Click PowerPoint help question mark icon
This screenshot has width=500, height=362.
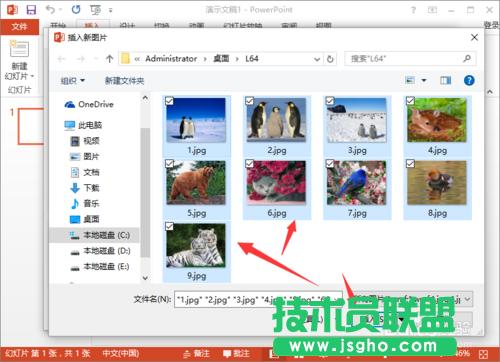click(413, 10)
